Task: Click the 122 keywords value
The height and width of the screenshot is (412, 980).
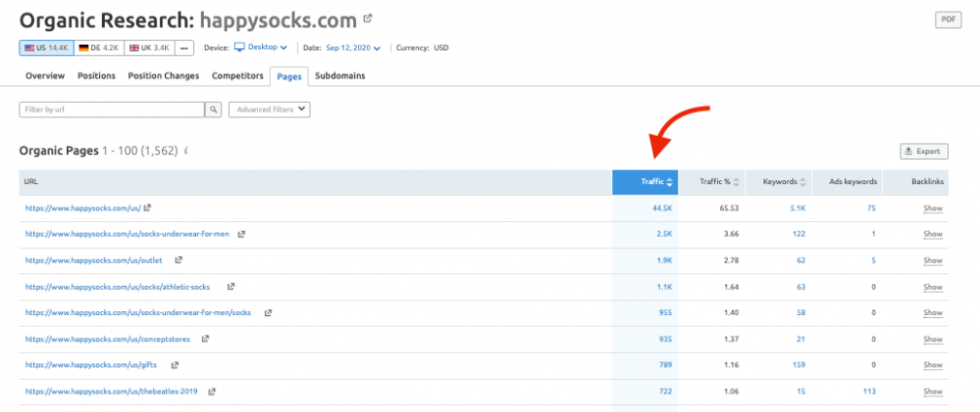Action: click(800, 234)
